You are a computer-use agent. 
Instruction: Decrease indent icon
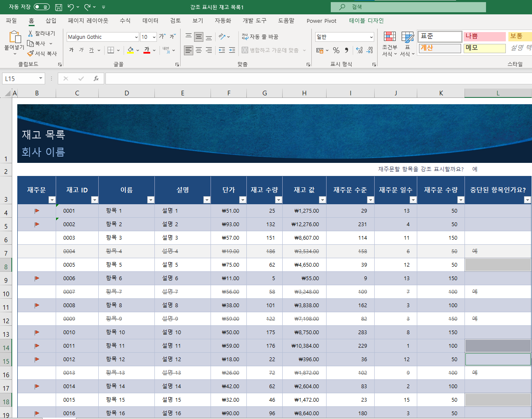(x=222, y=50)
